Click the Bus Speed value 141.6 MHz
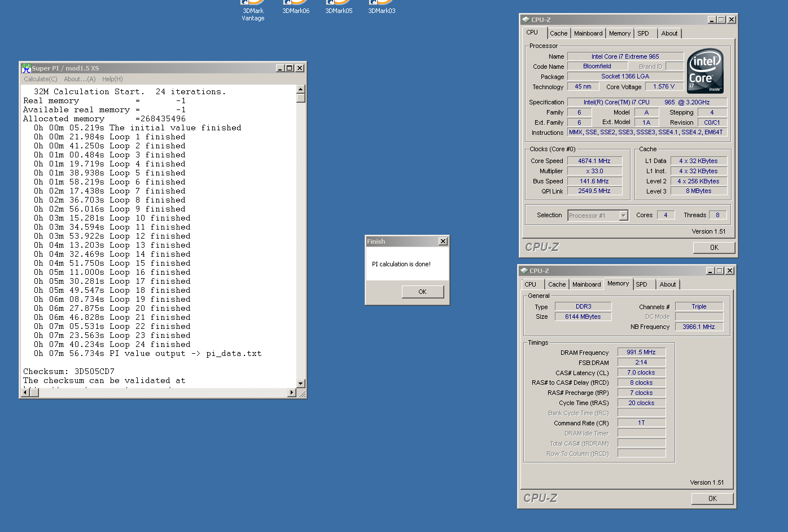Viewport: 788px width, 532px height. 594,181
